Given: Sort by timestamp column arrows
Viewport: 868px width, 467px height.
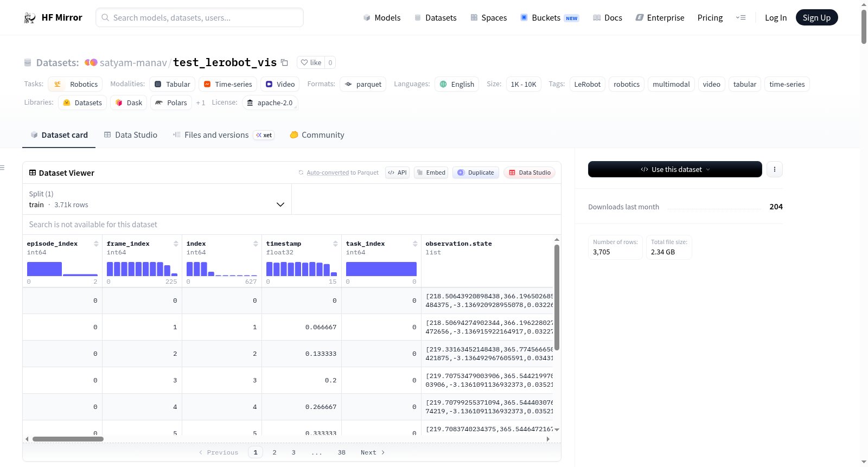Looking at the screenshot, I should tap(335, 244).
